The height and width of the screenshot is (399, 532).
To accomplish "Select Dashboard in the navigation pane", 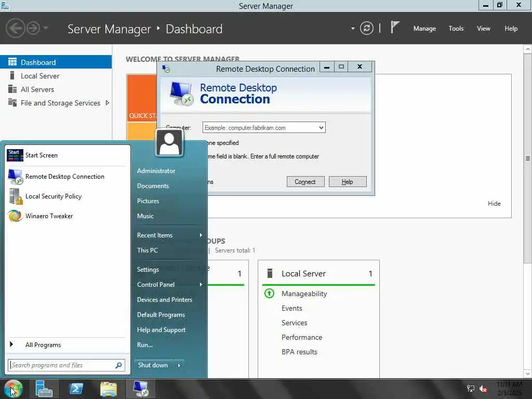I will click(56, 62).
